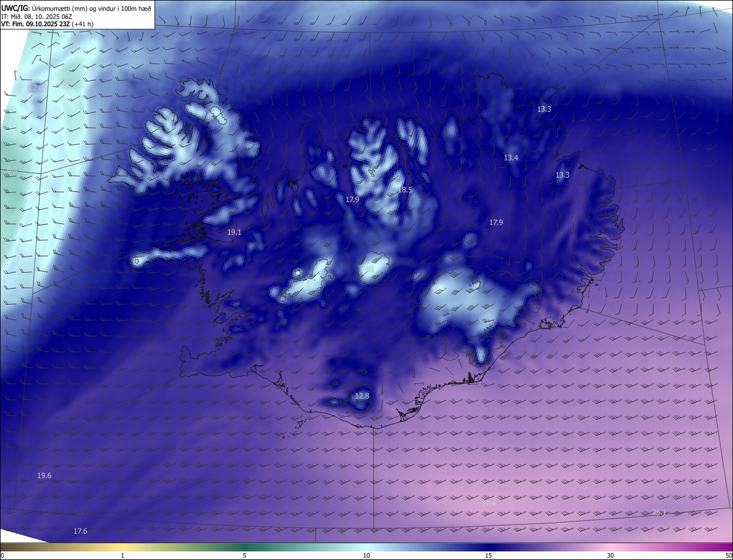Screen dimensions: 733x560
Task: Click the "0" tick on the colour scale
Action: 2,555
